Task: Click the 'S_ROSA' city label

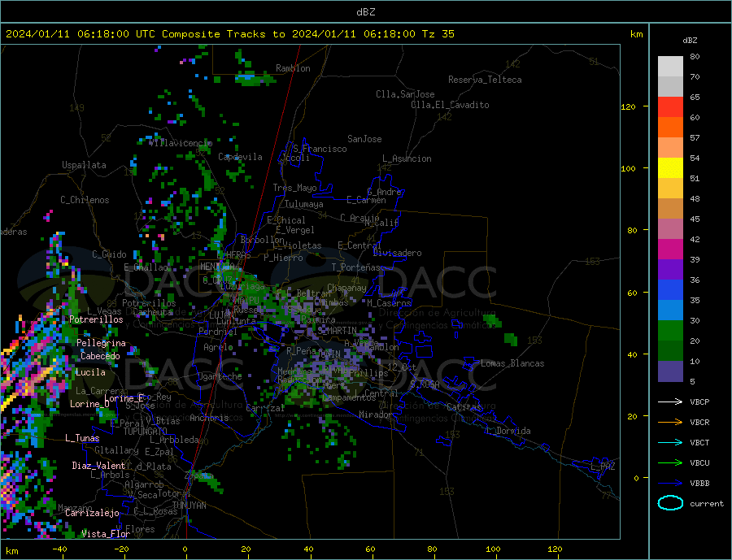Action: 425,384
